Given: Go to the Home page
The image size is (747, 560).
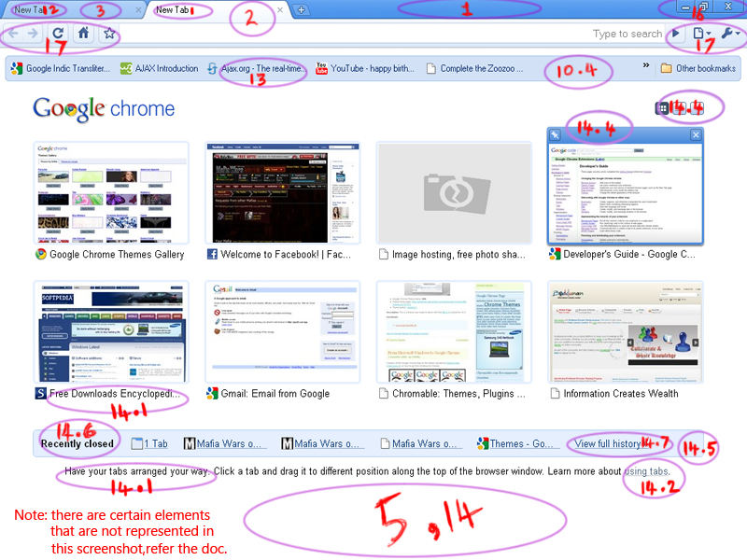Looking at the screenshot, I should tap(83, 33).
